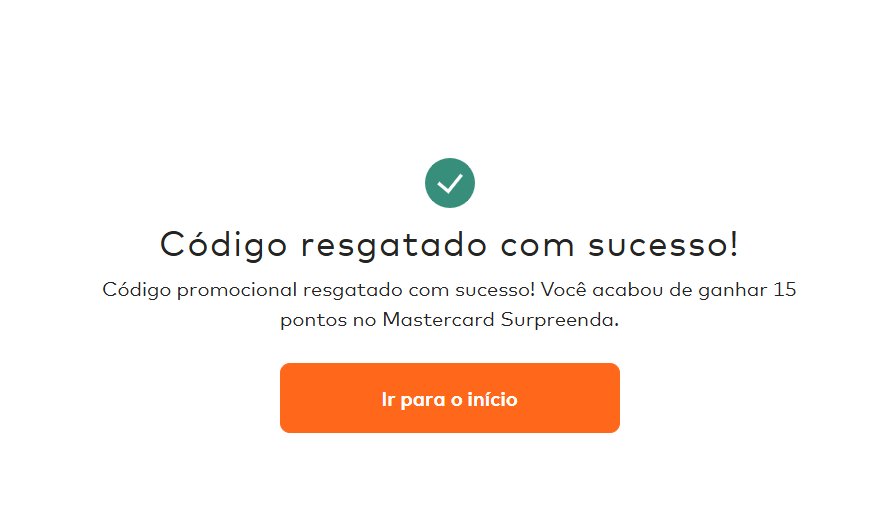Go to start via "Ir para o início"

coord(450,398)
